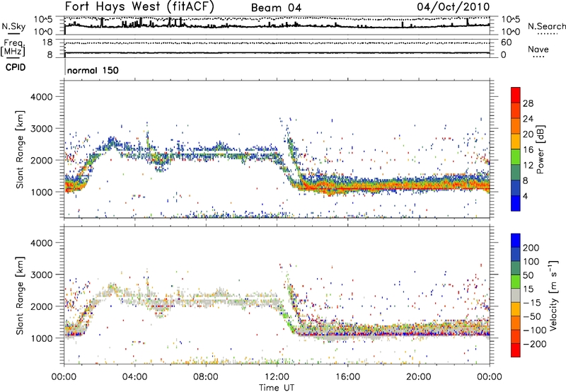Click the "28" value on Power colour bar
Image resolution: width=566 pixels, height=392 pixels.
(x=528, y=103)
